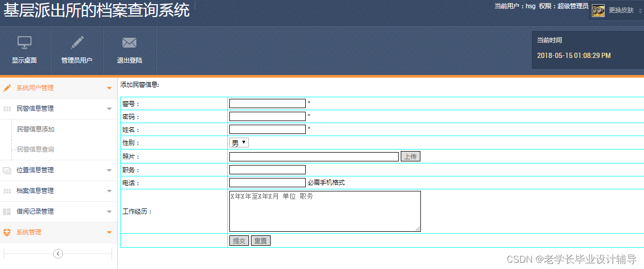Click the 显示桌面 label
This screenshot has width=644, height=269.
pyautogui.click(x=24, y=61)
